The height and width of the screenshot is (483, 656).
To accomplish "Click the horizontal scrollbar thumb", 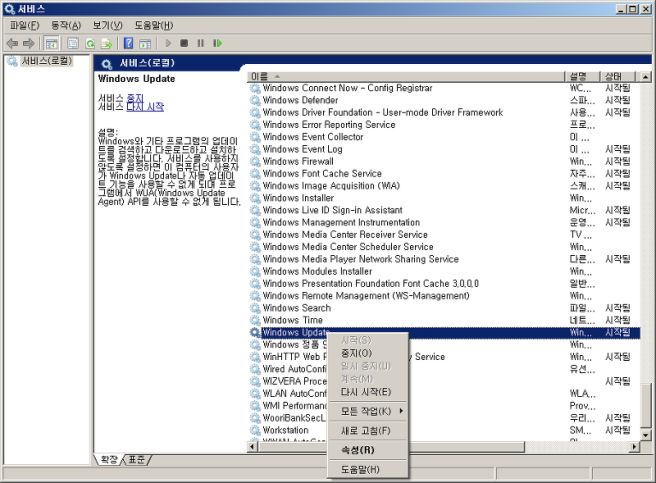I will (391, 447).
